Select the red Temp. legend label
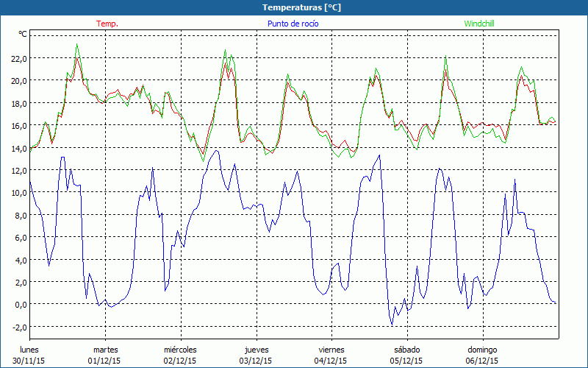Image resolution: width=588 pixels, height=368 pixels. click(x=107, y=24)
